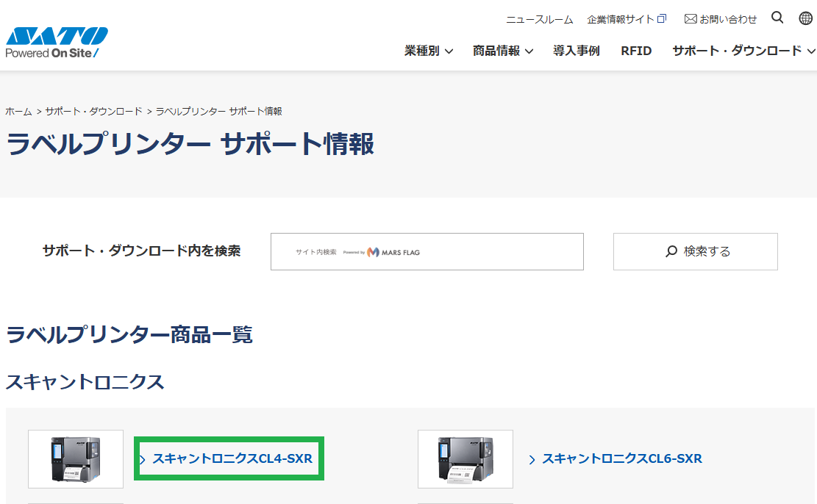Click the chevron next to スキャントロニクスCL4-SXR

[x=142, y=459]
